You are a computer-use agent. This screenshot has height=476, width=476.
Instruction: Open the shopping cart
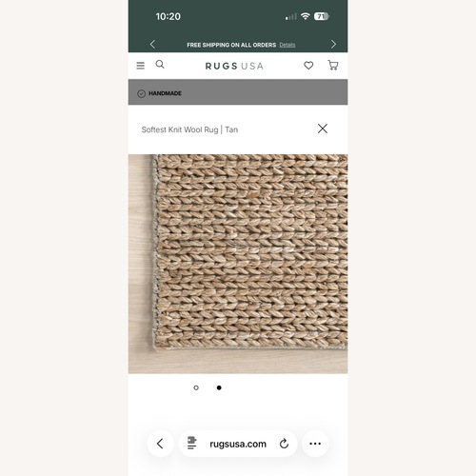coord(333,65)
